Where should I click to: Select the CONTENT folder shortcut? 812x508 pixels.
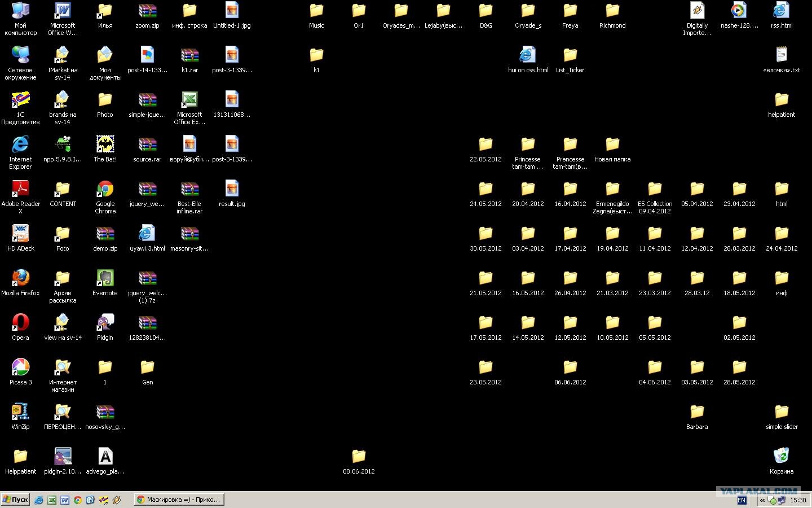(x=63, y=193)
